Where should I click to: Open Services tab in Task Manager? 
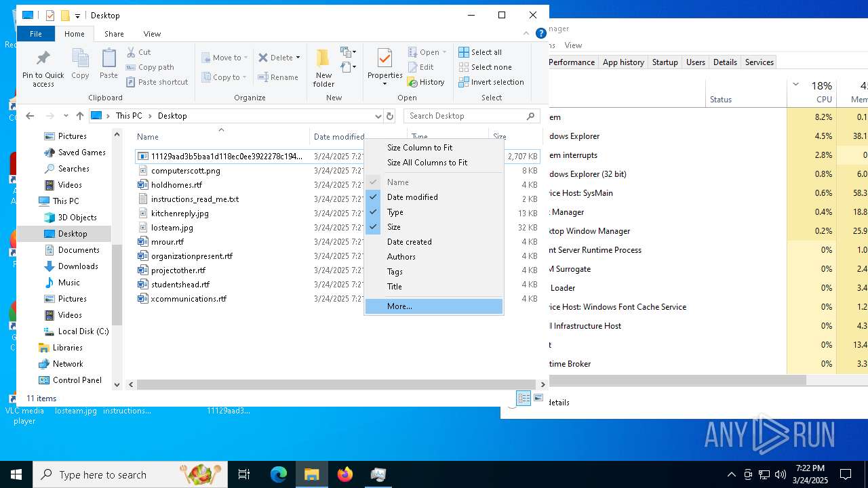759,62
